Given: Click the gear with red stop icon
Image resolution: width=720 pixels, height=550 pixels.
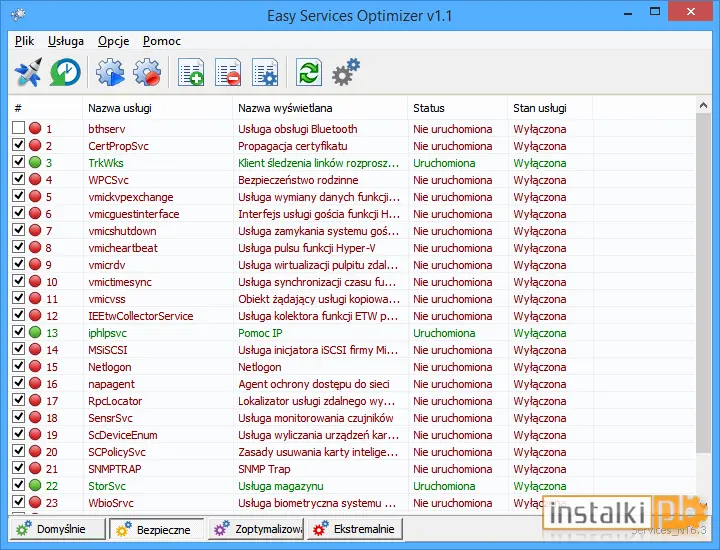Looking at the screenshot, I should tap(147, 72).
